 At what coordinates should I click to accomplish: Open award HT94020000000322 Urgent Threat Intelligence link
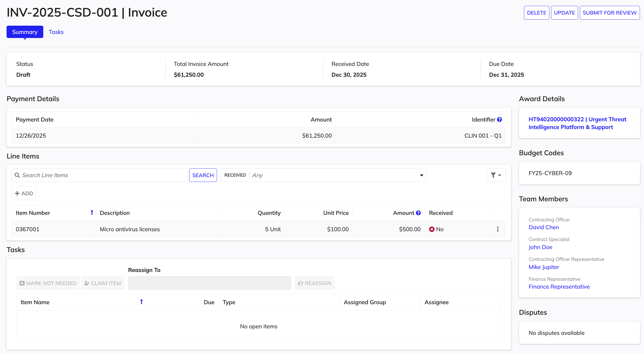(x=577, y=123)
